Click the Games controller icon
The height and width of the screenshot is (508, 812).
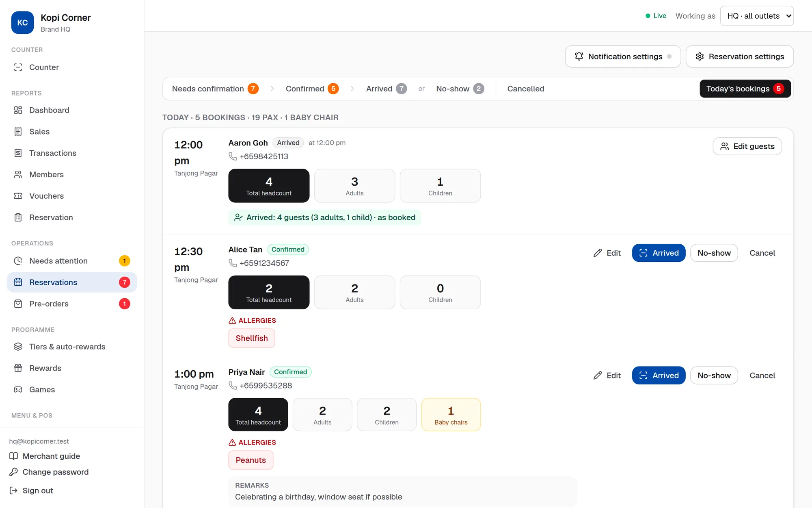click(18, 389)
